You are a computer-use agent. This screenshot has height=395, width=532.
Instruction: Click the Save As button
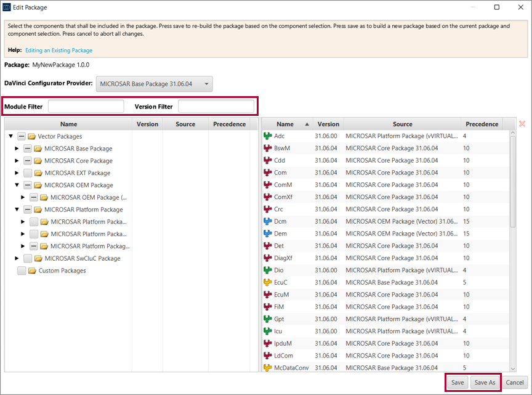click(485, 383)
